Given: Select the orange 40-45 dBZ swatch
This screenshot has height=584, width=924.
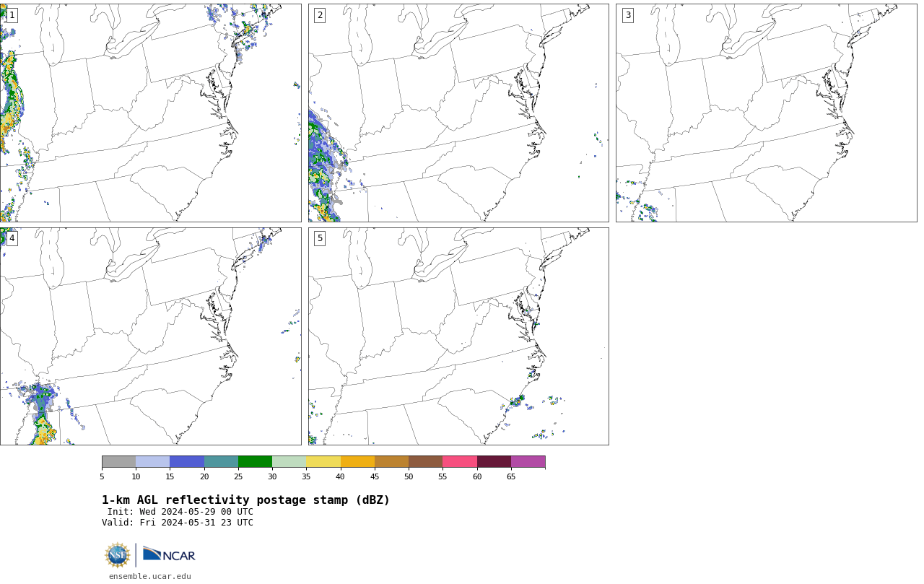Looking at the screenshot, I should tap(357, 462).
